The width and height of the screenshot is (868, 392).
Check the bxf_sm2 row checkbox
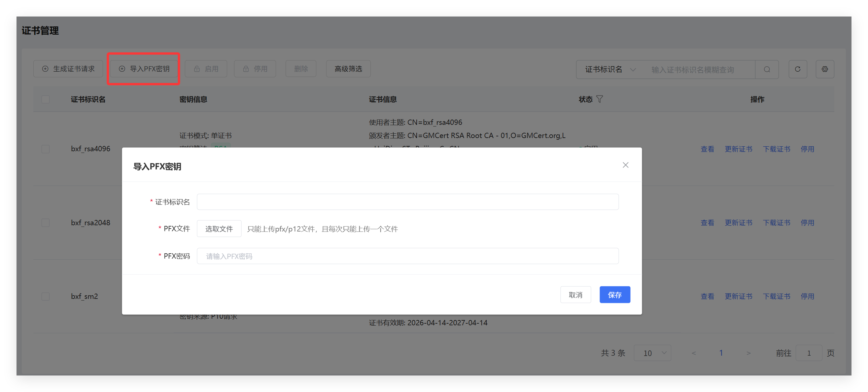(x=46, y=296)
